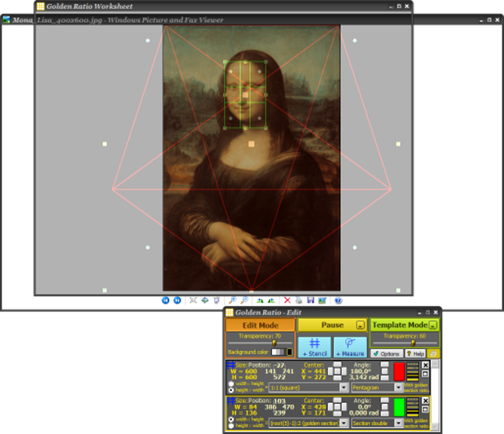This screenshot has height=434, width=504.
Task: Choose line thickness for Pentagram stencil
Action: pyautogui.click(x=413, y=372)
